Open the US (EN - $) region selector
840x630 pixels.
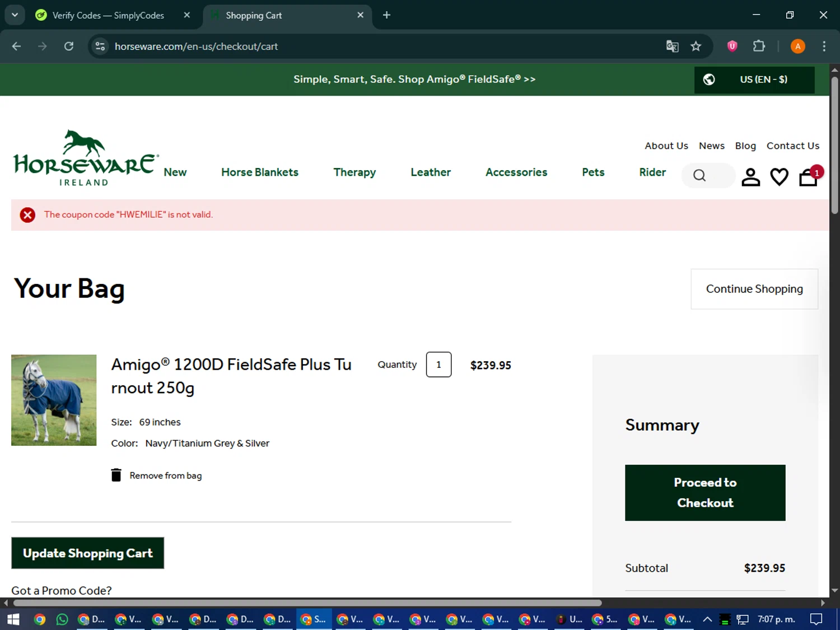pos(754,80)
